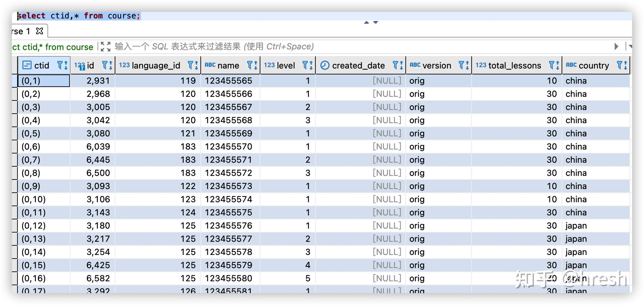644x305 pixels.
Task: Click the 123 type icon of language_id column
Action: click(124, 65)
